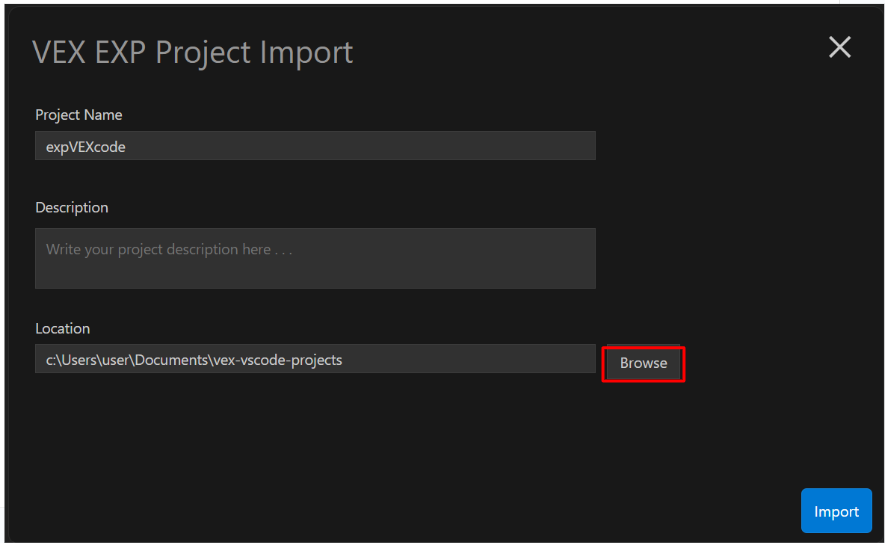Viewport: 885px width, 543px height.
Task: Start the project import with Import
Action: 836,511
